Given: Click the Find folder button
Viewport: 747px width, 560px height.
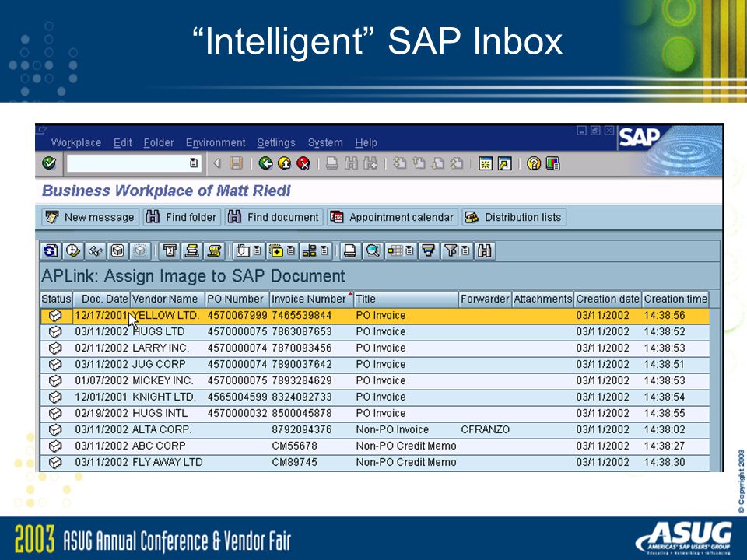Looking at the screenshot, I should [182, 217].
